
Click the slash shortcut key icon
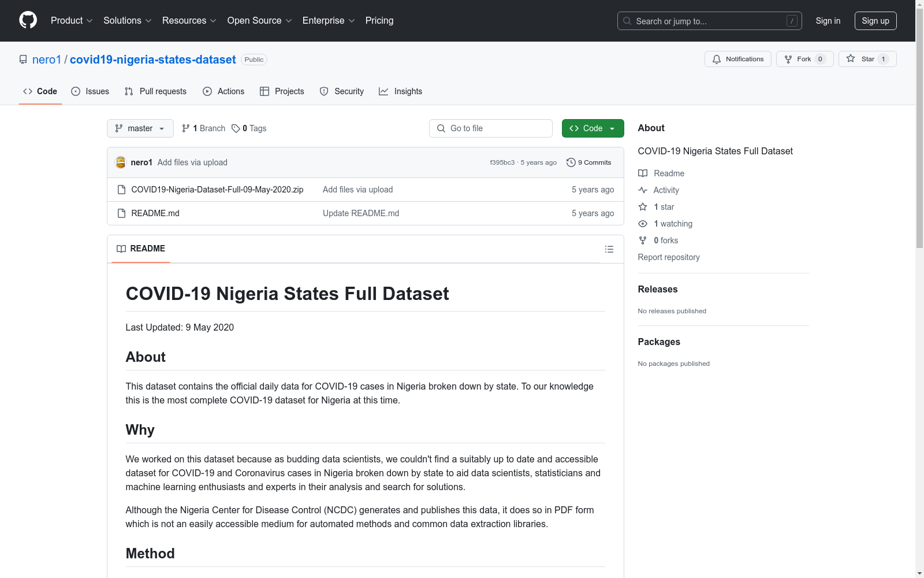792,21
